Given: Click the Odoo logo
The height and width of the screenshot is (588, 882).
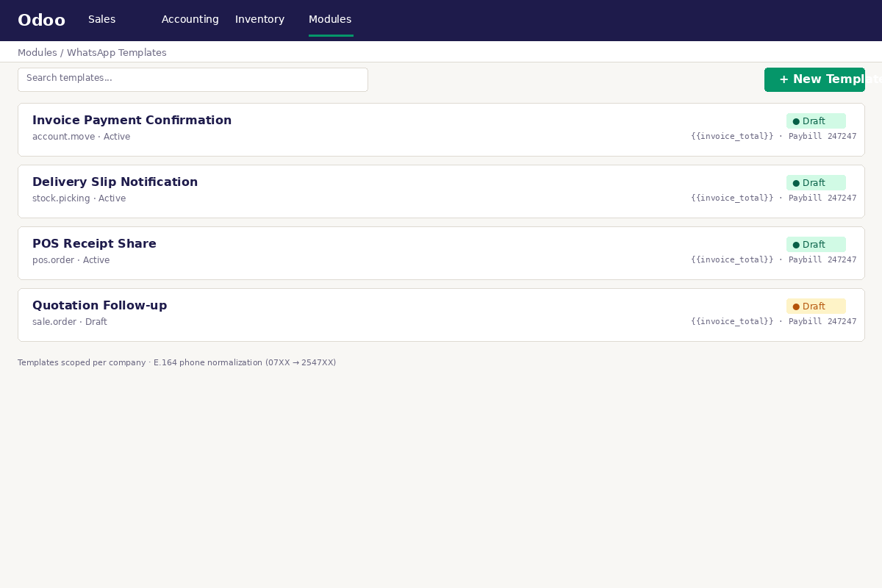Looking at the screenshot, I should 41,21.
